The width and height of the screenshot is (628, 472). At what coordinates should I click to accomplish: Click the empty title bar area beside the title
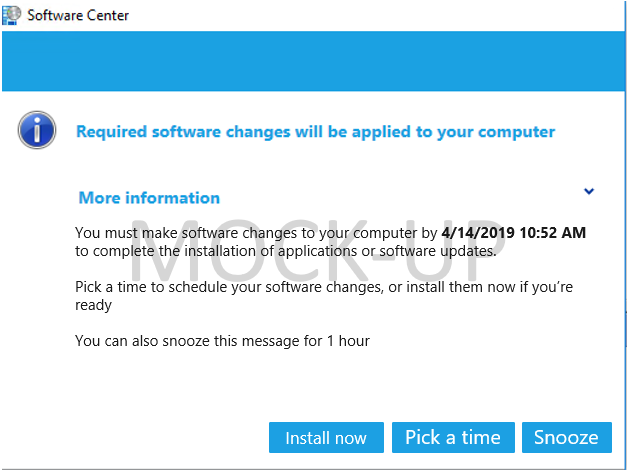376,15
